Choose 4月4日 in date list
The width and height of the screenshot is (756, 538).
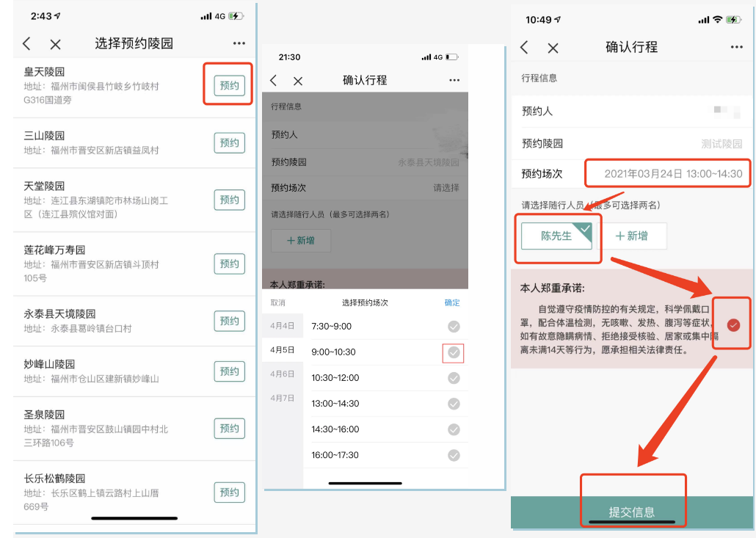pyautogui.click(x=282, y=325)
